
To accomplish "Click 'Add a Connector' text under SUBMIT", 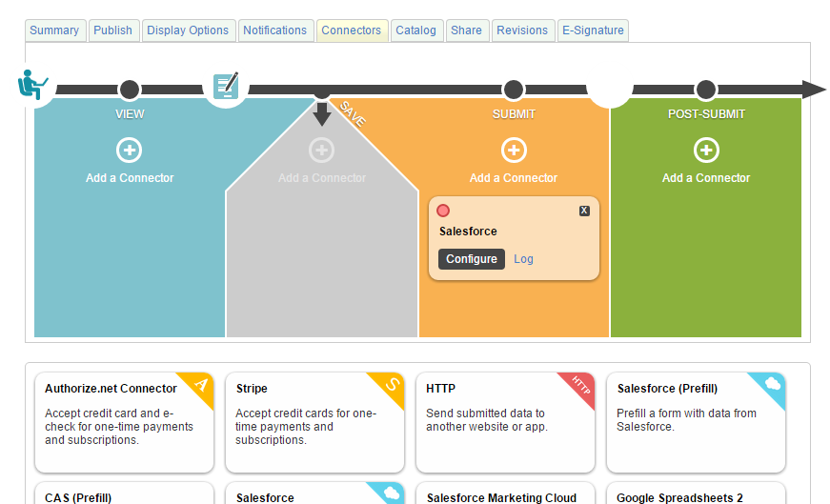I will pos(514,178).
